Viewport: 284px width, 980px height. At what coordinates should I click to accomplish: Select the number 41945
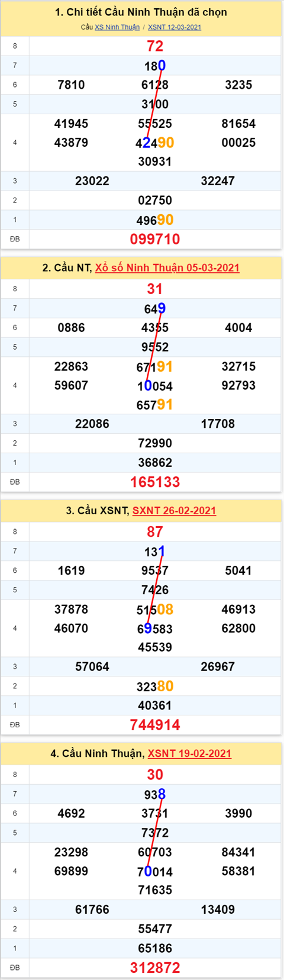[71, 124]
